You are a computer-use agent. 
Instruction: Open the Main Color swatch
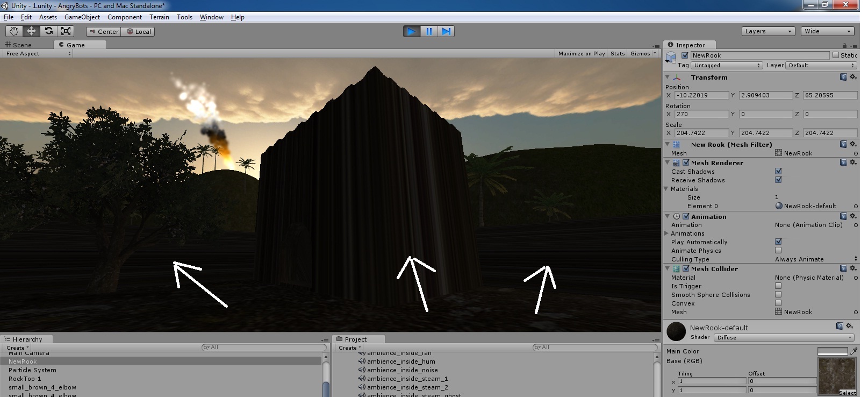(833, 351)
